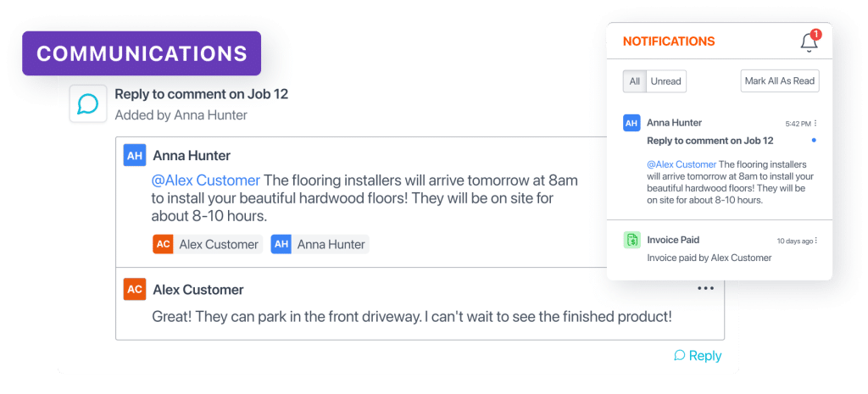Select the Anna Hunter recipient tag
Viewport: 868px width, 394px height.
point(320,244)
